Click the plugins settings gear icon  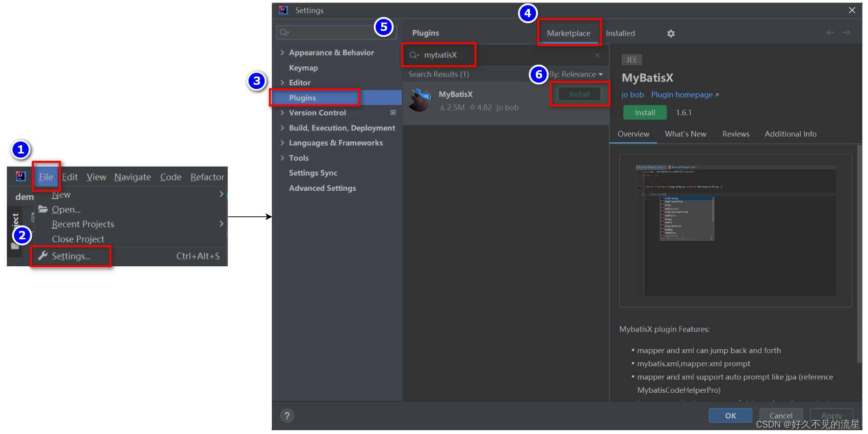[x=671, y=33]
